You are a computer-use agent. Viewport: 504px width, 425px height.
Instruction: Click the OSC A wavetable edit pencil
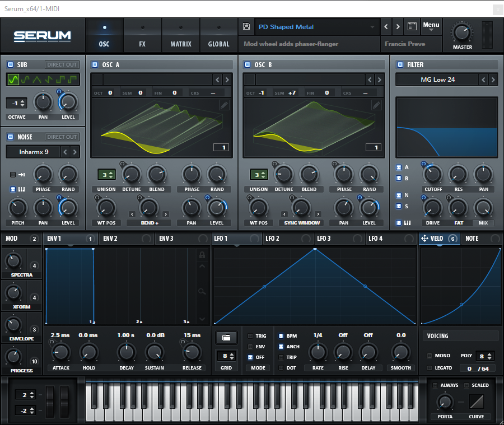[224, 105]
